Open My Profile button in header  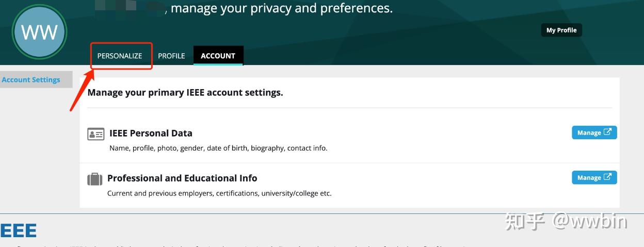561,30
